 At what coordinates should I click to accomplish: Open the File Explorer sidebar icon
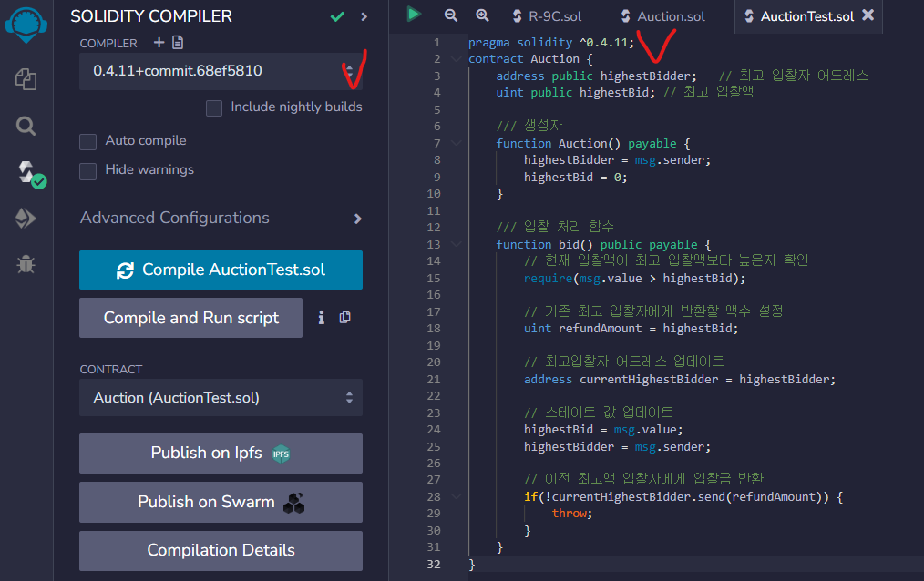pyautogui.click(x=26, y=79)
